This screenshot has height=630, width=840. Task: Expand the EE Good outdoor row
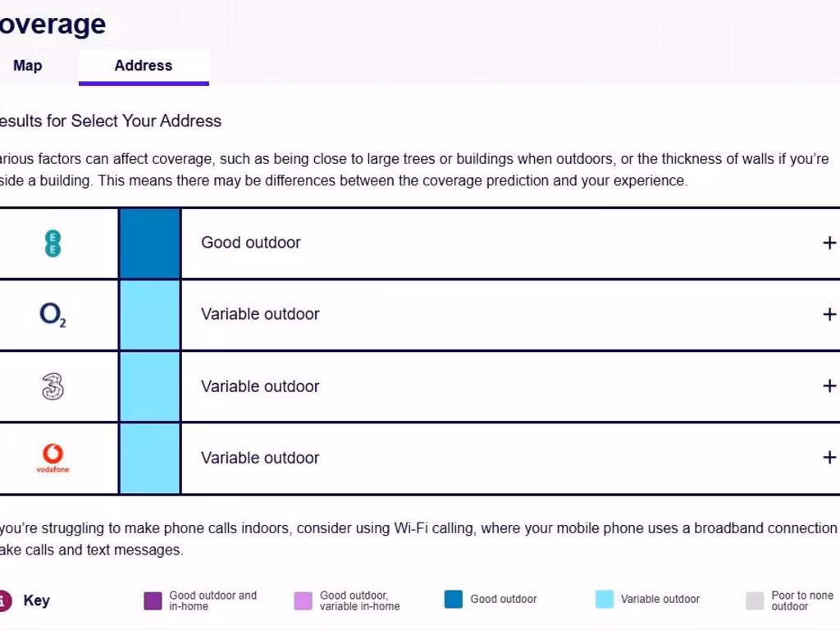click(x=829, y=243)
